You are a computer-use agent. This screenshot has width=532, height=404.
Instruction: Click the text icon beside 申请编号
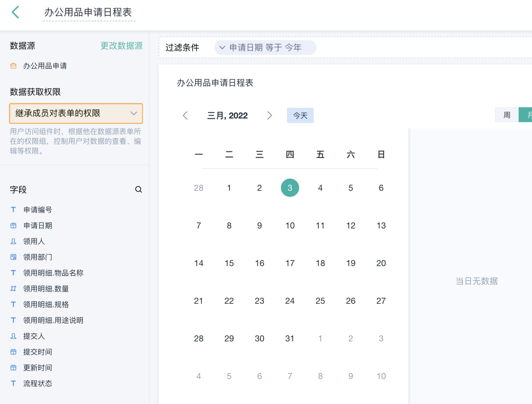[13, 210]
